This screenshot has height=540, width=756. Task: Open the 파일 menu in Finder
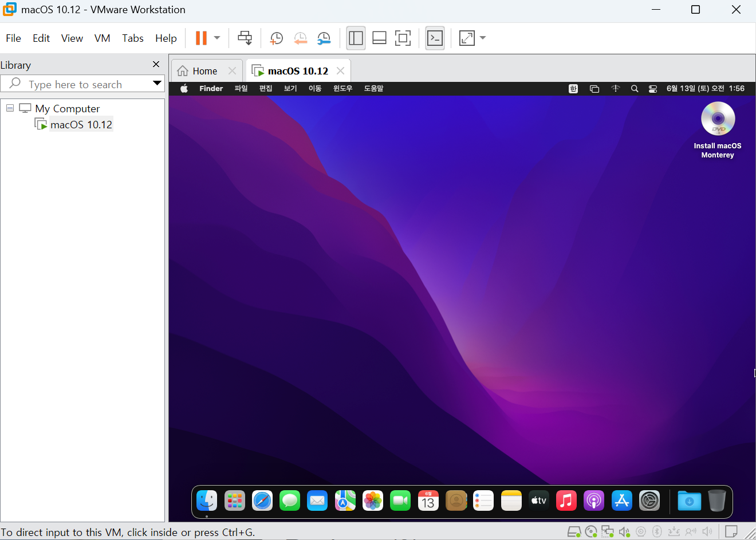(x=241, y=89)
